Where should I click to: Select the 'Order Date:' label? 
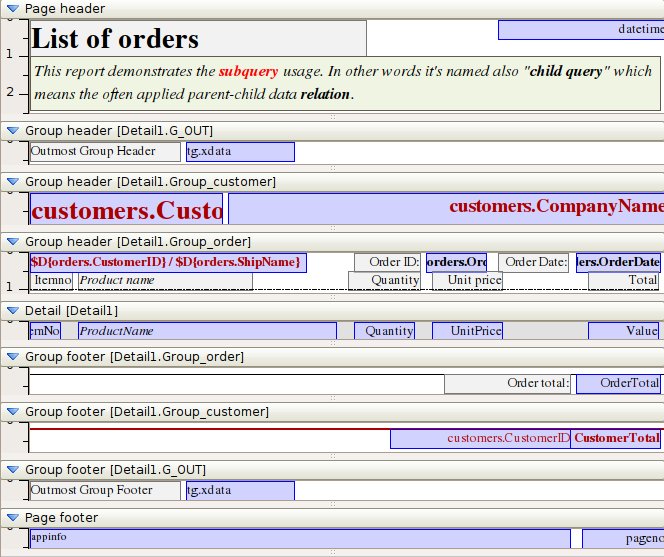534,263
